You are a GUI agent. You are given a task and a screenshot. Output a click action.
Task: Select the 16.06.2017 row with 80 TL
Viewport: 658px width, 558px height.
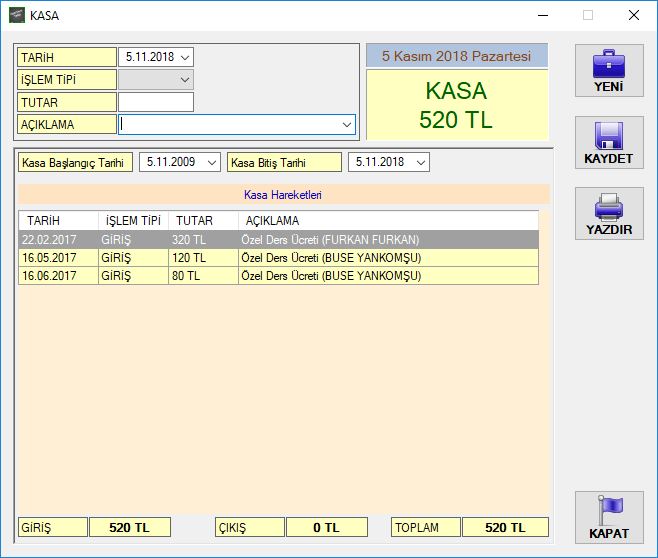pyautogui.click(x=278, y=276)
